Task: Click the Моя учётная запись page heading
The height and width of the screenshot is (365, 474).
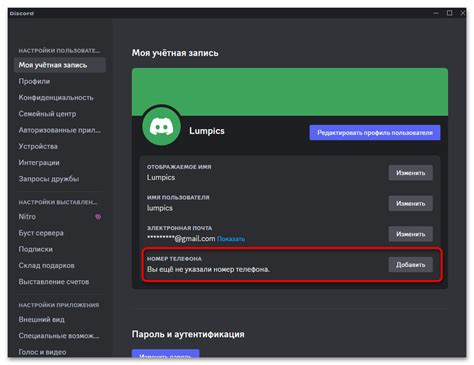Action: 175,53
